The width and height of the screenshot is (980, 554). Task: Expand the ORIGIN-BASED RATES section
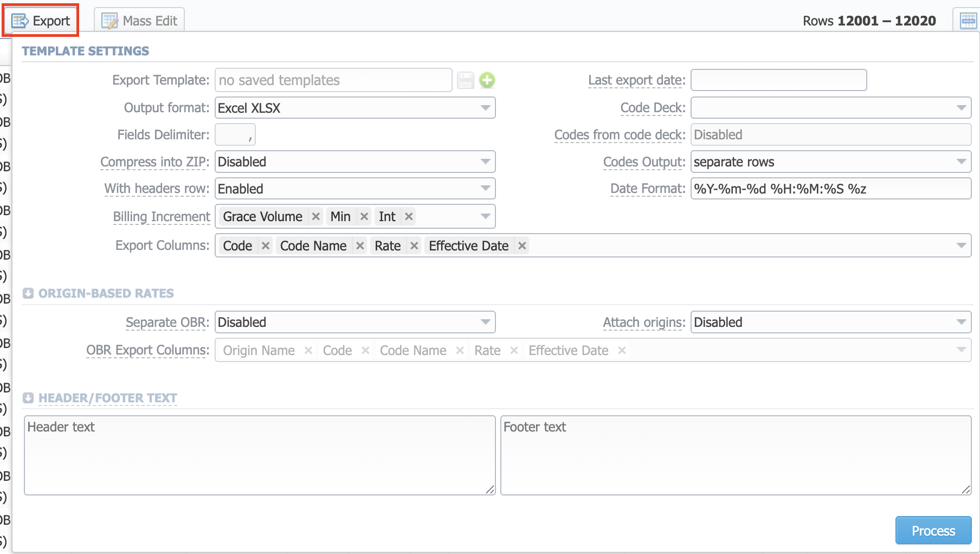28,293
